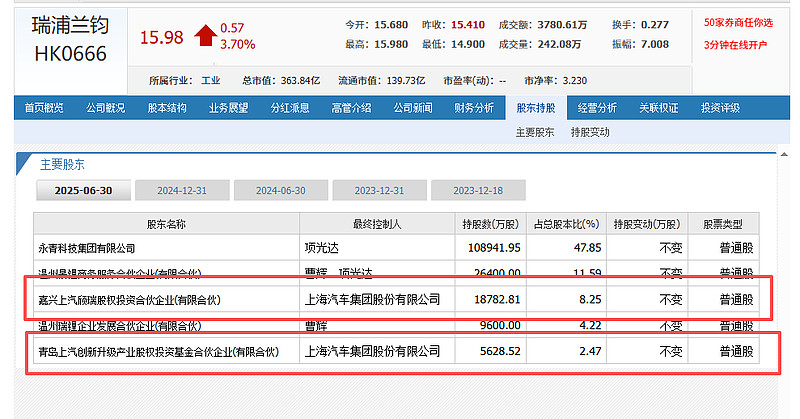Viewport: 800px width, 419px height.
Task: Select shareholder 温州瑞锂企业发展合伙企业
Action: point(120,326)
